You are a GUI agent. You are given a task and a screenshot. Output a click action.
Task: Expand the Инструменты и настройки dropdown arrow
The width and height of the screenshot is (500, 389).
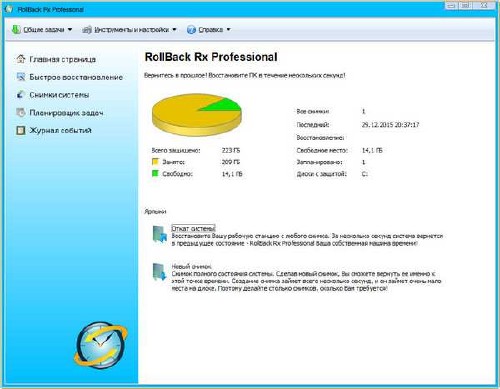pyautogui.click(x=174, y=29)
